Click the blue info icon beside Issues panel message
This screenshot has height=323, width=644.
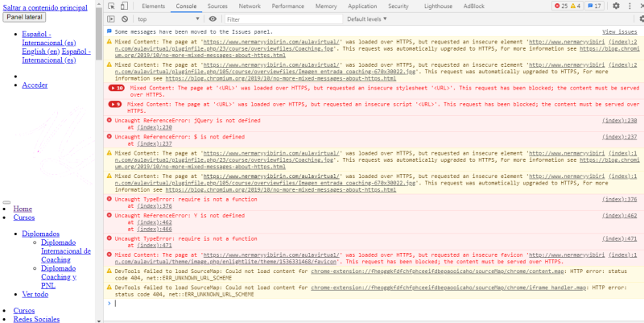tap(109, 31)
